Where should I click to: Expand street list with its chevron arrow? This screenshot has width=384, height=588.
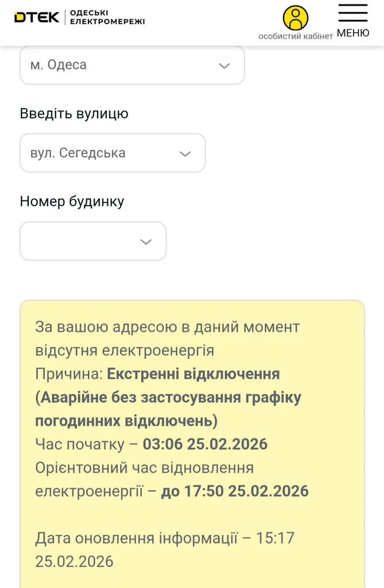tap(185, 154)
